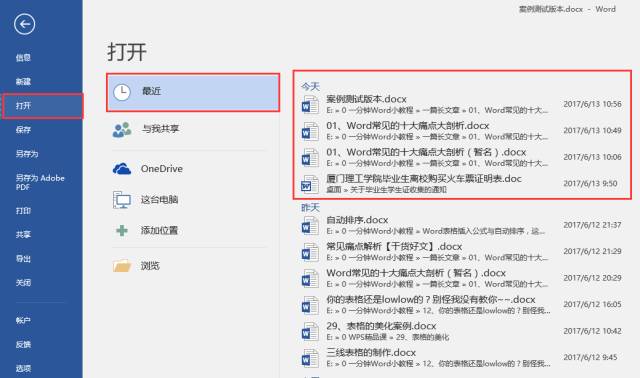The width and height of the screenshot is (640, 378).
Task: Select the 添加位置 label
Action: [159, 230]
